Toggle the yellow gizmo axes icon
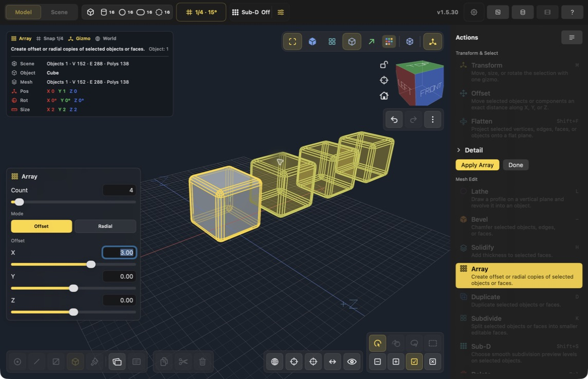588x379 pixels. pyautogui.click(x=432, y=42)
